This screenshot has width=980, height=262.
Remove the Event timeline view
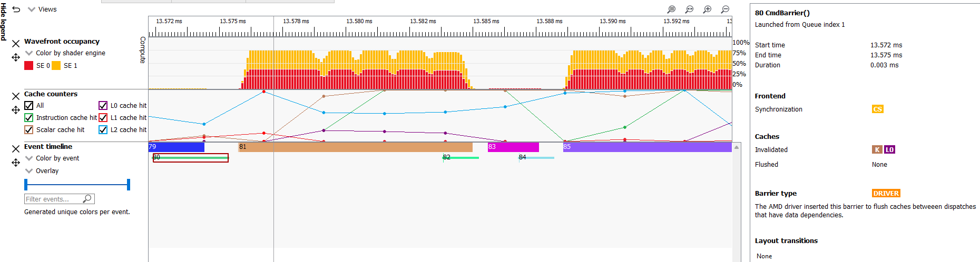[x=16, y=149]
